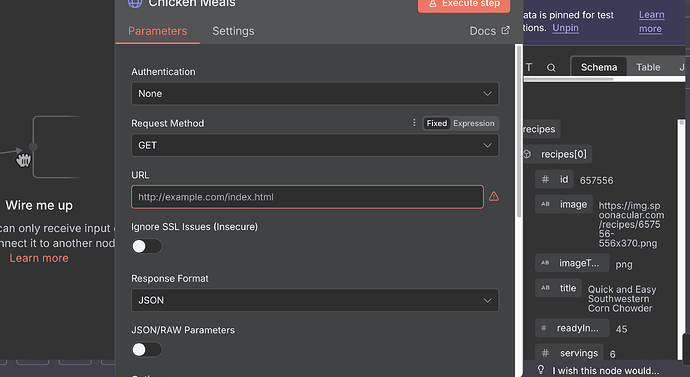Image resolution: width=690 pixels, height=377 pixels.
Task: Click the title value Quick and Easy Southwestern Corn Chowder
Action: pyautogui.click(x=622, y=299)
